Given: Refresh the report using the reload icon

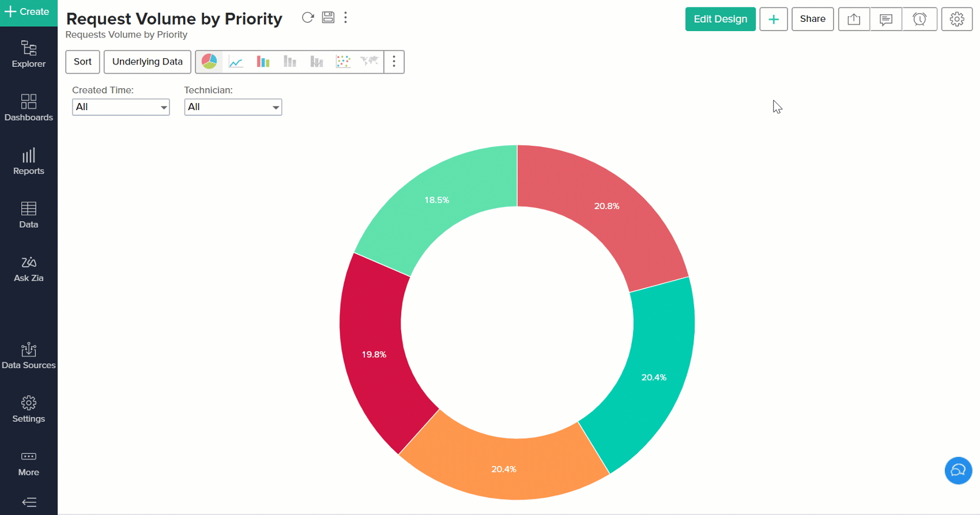Looking at the screenshot, I should tap(308, 18).
